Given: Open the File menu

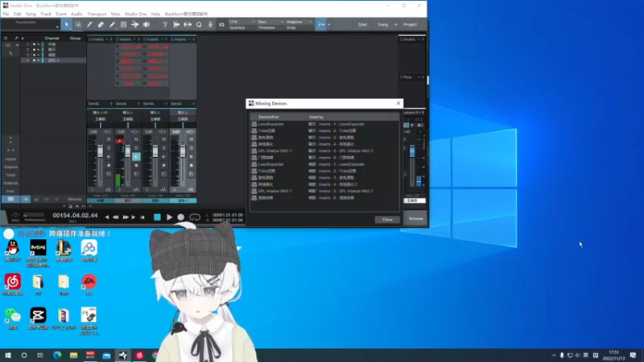Looking at the screenshot, I should point(6,14).
